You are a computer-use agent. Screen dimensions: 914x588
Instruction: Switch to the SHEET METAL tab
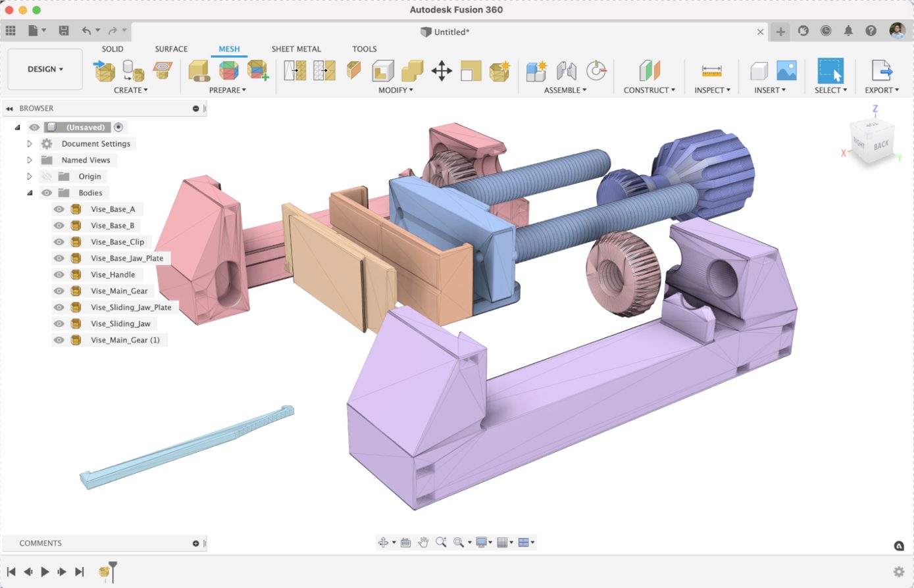[x=295, y=49]
